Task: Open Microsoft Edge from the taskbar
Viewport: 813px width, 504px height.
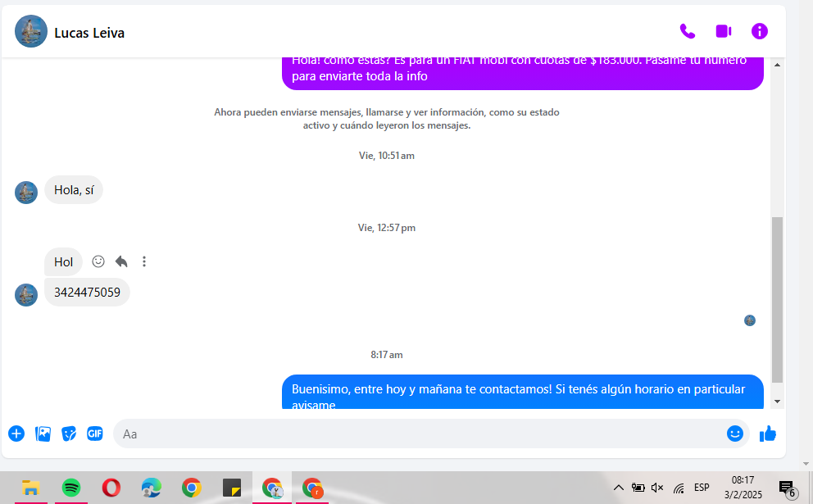Action: (152, 488)
